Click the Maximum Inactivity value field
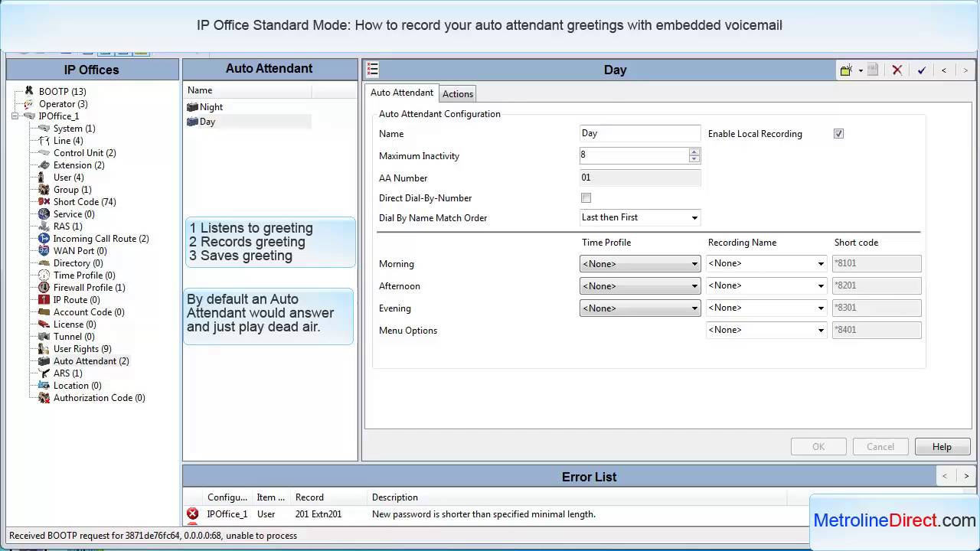Image resolution: width=980 pixels, height=551 pixels. tap(633, 155)
